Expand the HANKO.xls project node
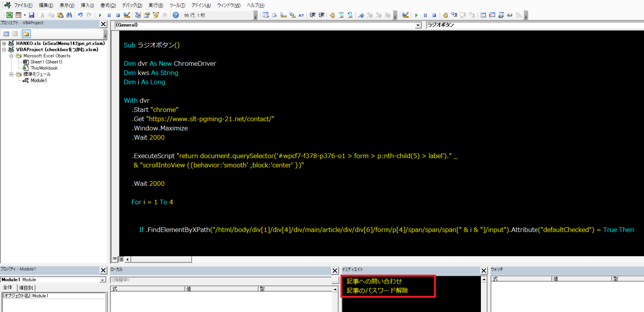Viewport: 644px width, 312px height. pos(4,43)
